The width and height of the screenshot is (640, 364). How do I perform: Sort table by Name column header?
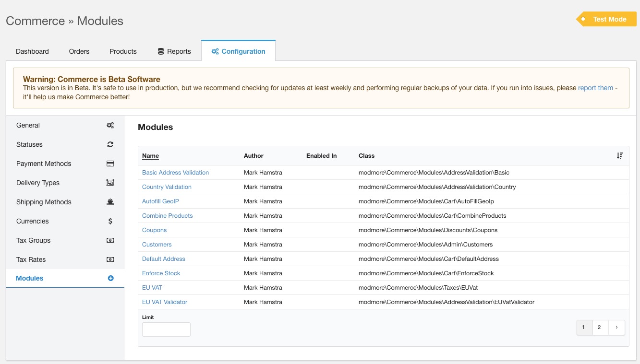[x=150, y=156]
